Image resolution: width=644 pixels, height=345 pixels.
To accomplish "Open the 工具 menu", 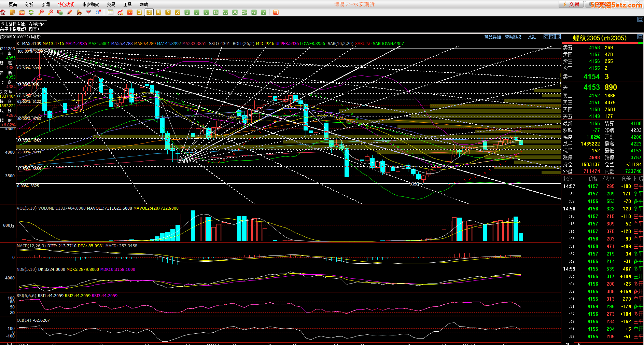I will (x=127, y=4).
